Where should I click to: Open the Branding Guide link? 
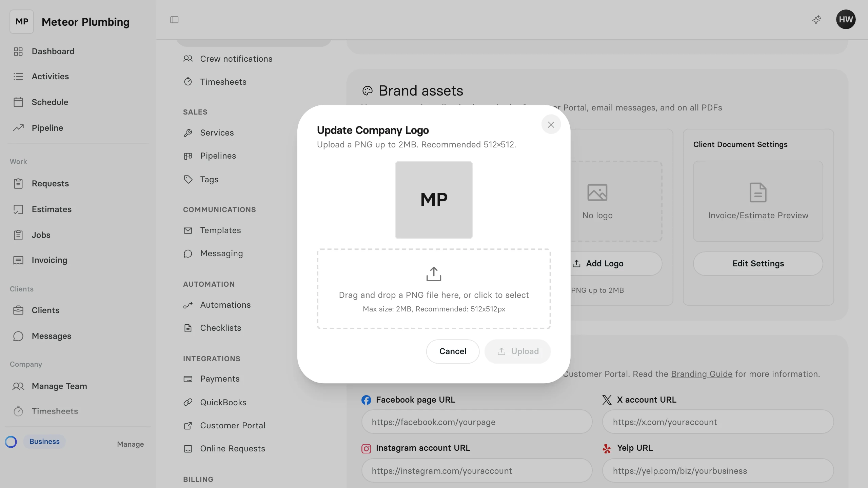(x=702, y=374)
